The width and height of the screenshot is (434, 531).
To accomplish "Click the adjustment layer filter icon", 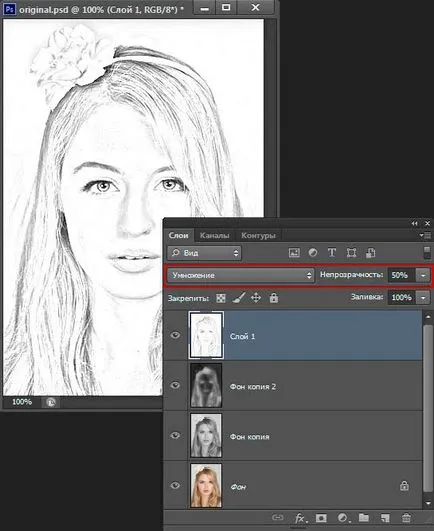I will click(x=313, y=253).
